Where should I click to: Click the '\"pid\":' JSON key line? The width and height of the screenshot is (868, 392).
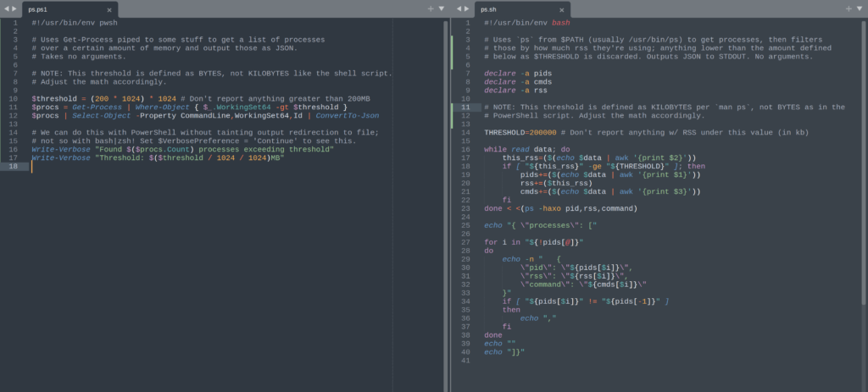576,268
